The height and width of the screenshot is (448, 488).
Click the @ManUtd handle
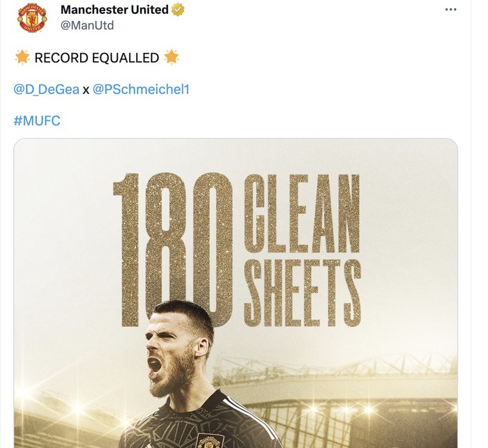[x=87, y=26]
